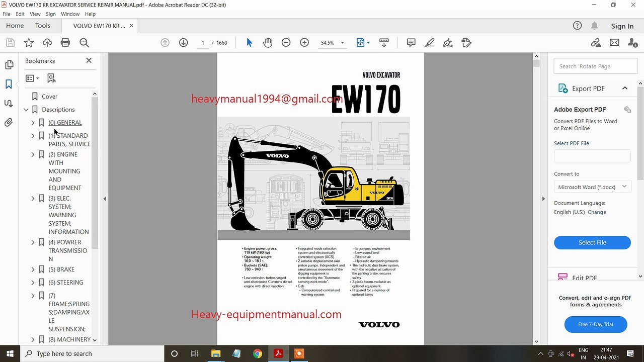Screen dimensions: 644x362
Task: Choose the selection arrow tool
Action: coord(249,43)
